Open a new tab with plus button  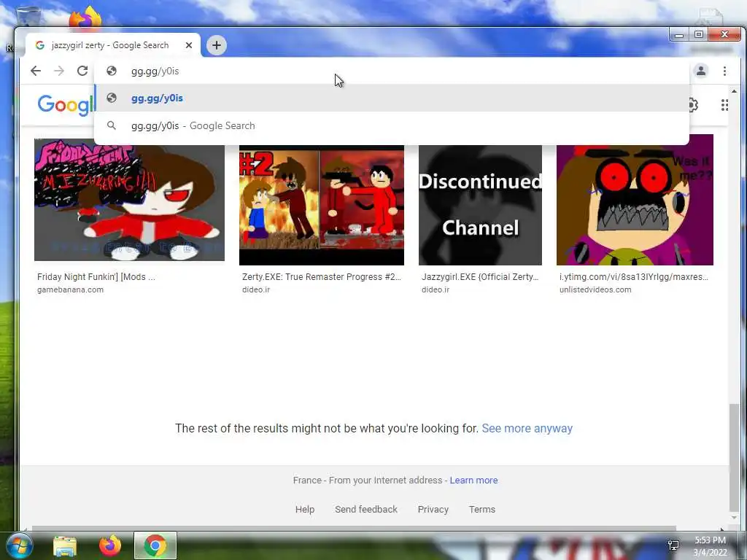point(216,45)
